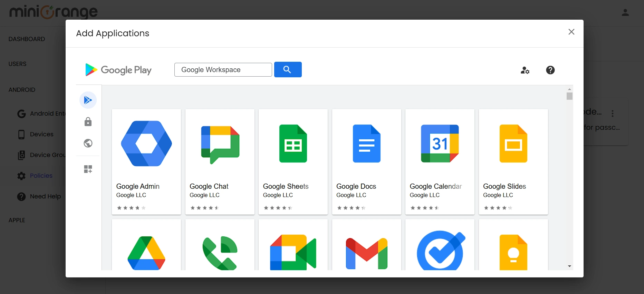The height and width of the screenshot is (294, 644).
Task: Click the Google Slides star rating
Action: tap(498, 208)
